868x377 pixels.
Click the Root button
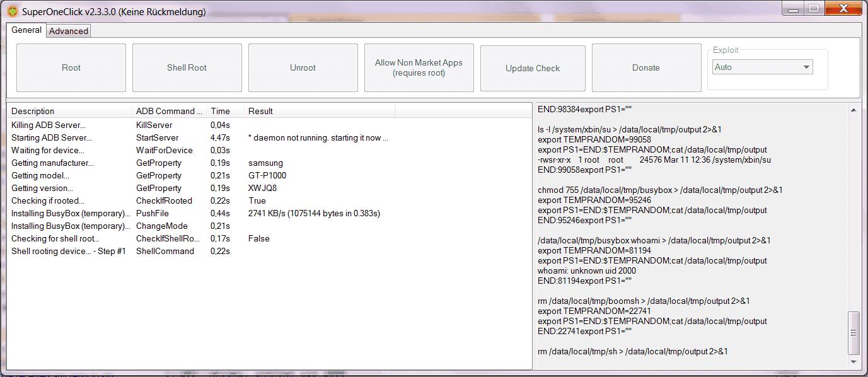[x=71, y=67]
